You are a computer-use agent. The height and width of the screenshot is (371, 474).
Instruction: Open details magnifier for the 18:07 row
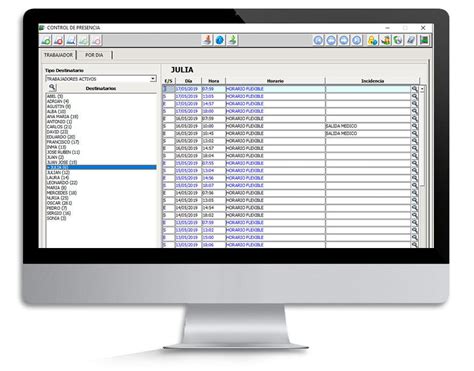[x=414, y=185]
